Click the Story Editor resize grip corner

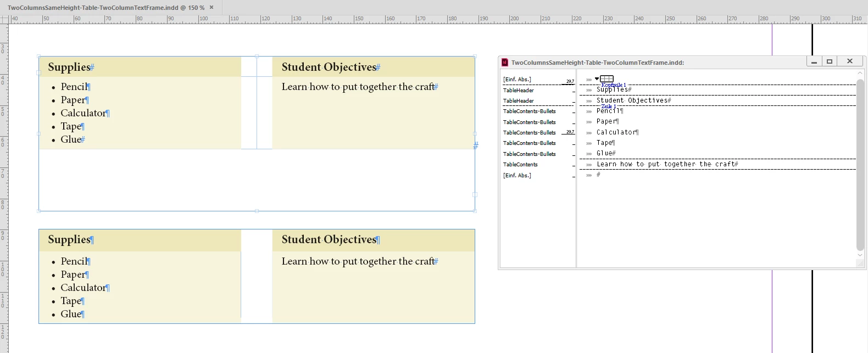tap(860, 264)
